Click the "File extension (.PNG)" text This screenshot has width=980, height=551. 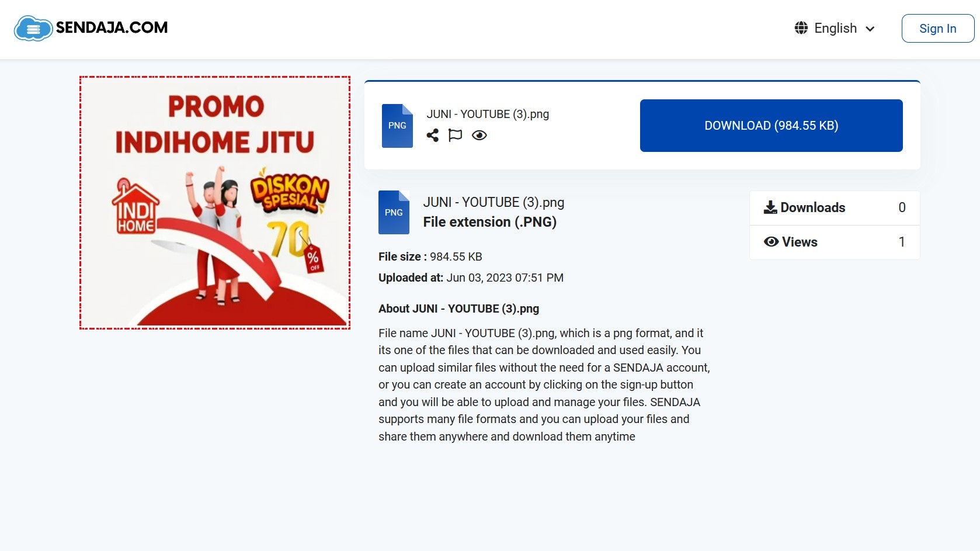coord(490,222)
